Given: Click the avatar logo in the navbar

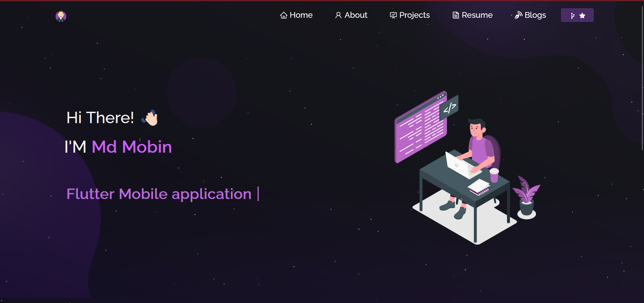Looking at the screenshot, I should pos(61,16).
